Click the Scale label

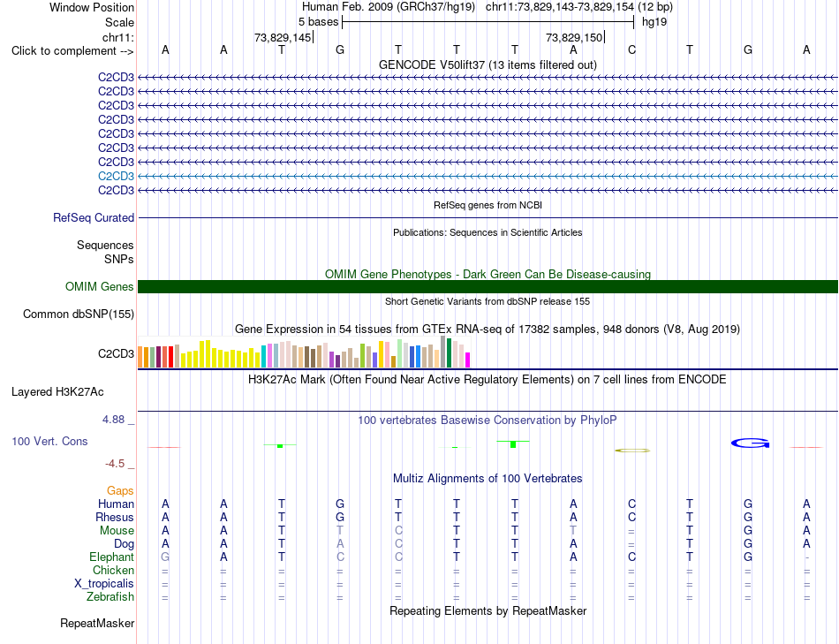click(119, 22)
